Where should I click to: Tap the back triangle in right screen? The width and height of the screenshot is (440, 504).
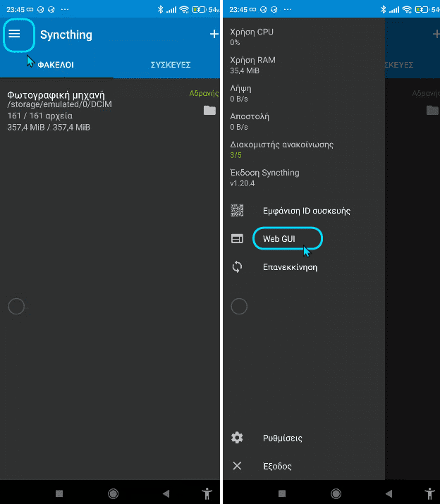pyautogui.click(x=389, y=493)
